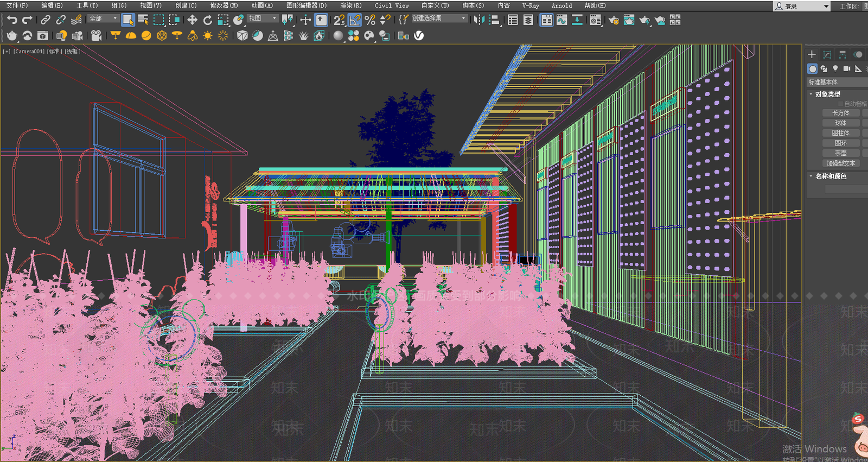Choose the Select and Rotate tool
Screen dimensions: 868x462
pyautogui.click(x=207, y=20)
